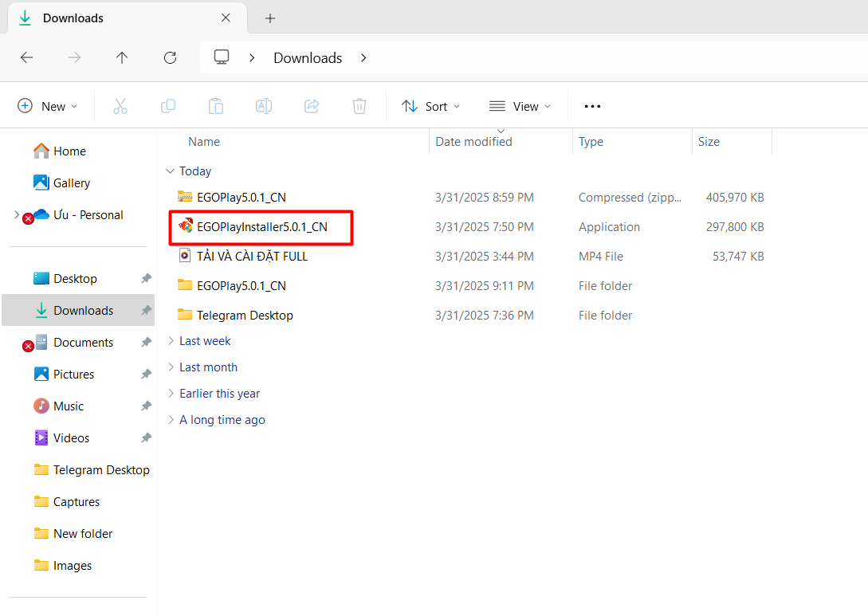Select the EGOPlay5.0.1_CN zip archive icon

pos(185,197)
